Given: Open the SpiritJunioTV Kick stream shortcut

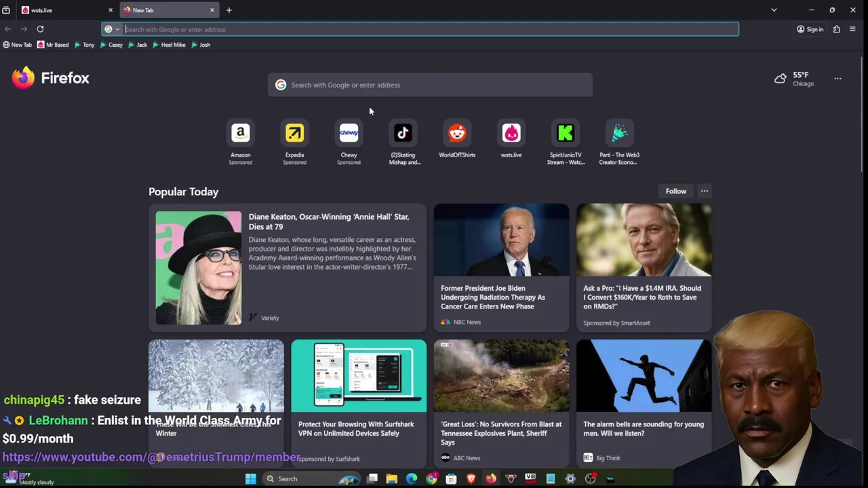Looking at the screenshot, I should pos(566,143).
